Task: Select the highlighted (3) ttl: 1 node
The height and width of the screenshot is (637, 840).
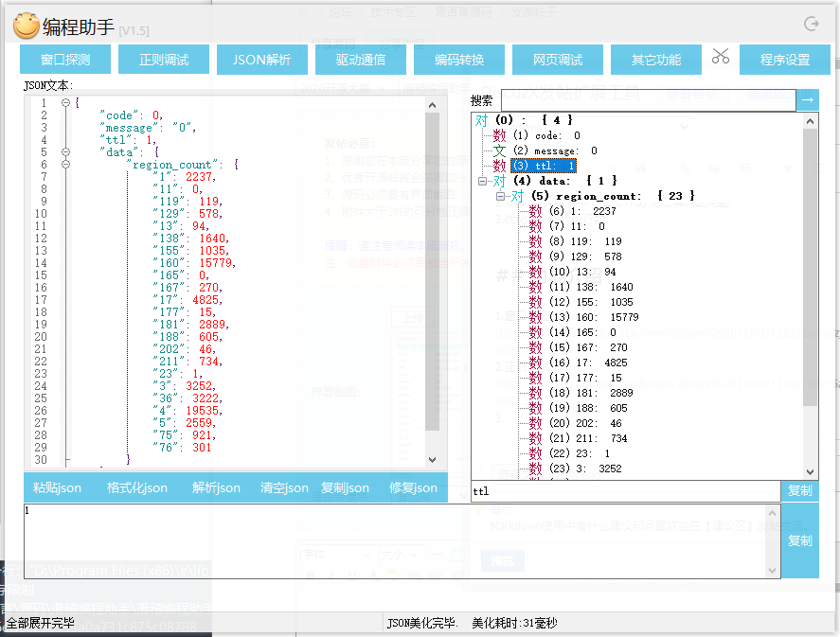Action: click(544, 166)
